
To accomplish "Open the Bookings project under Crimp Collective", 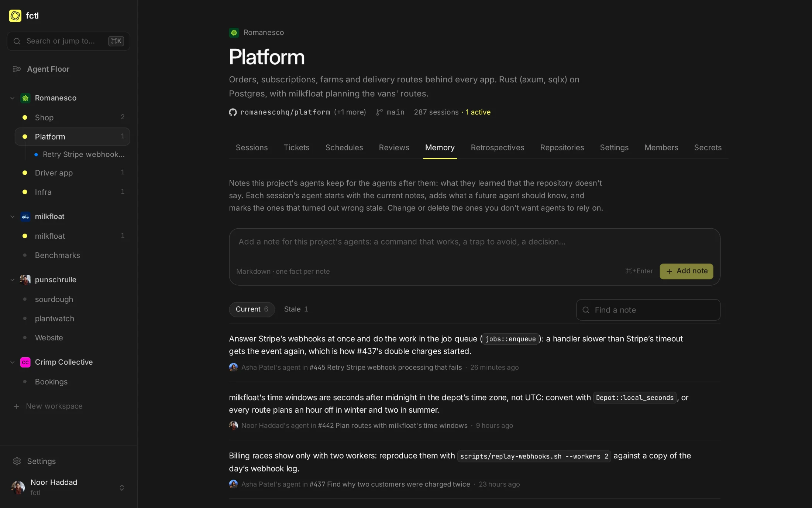I will click(x=72, y=382).
